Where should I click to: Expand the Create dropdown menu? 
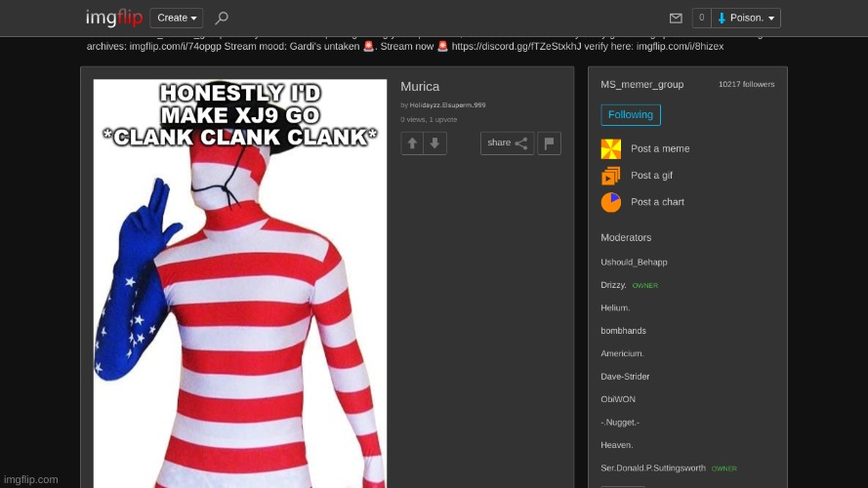177,18
